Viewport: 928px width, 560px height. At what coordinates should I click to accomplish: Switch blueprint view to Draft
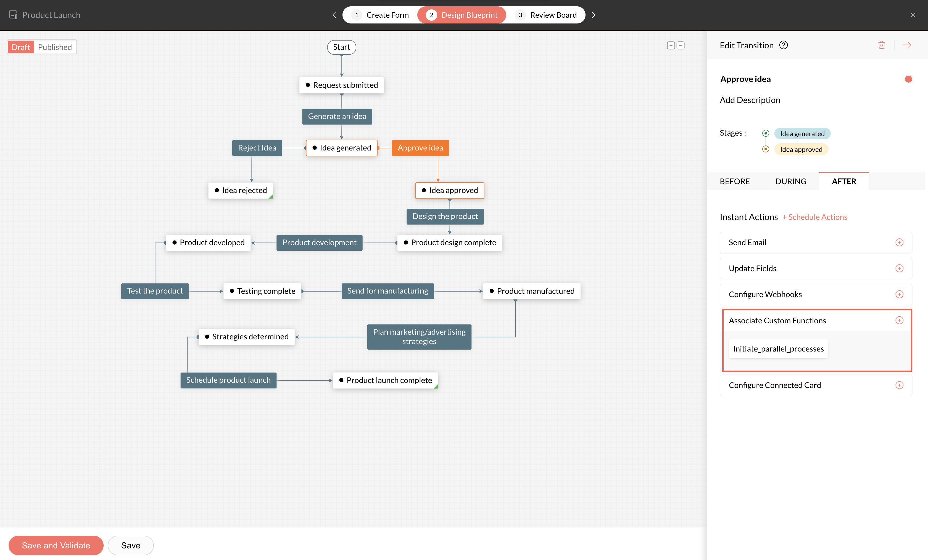21,47
